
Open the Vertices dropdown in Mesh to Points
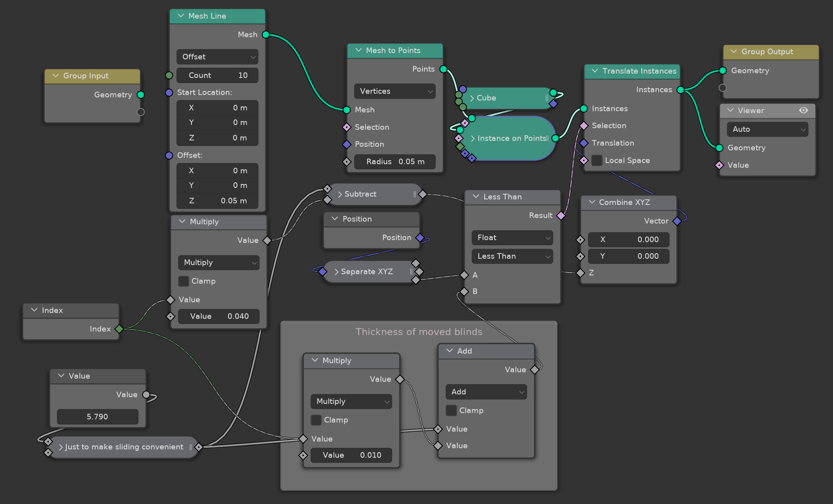(x=395, y=91)
